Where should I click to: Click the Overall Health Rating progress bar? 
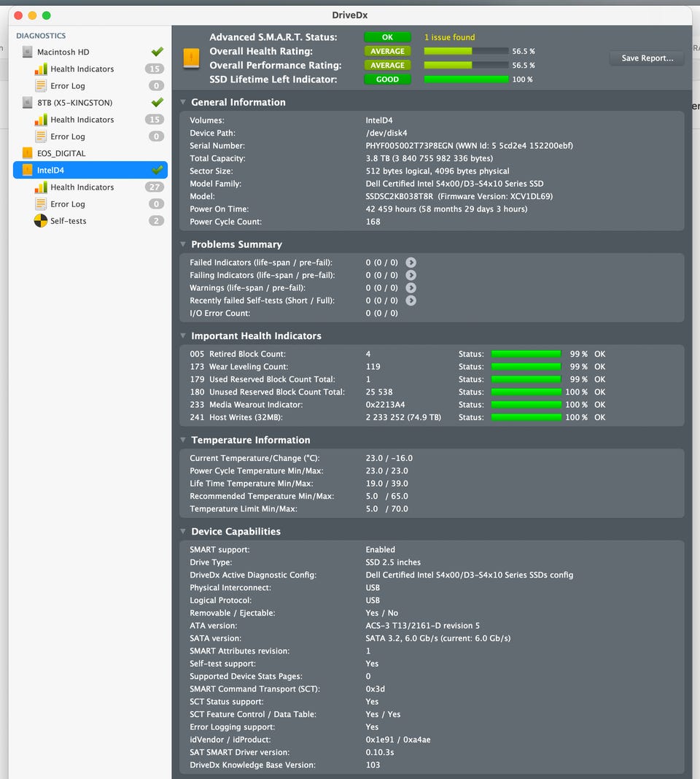(x=466, y=51)
